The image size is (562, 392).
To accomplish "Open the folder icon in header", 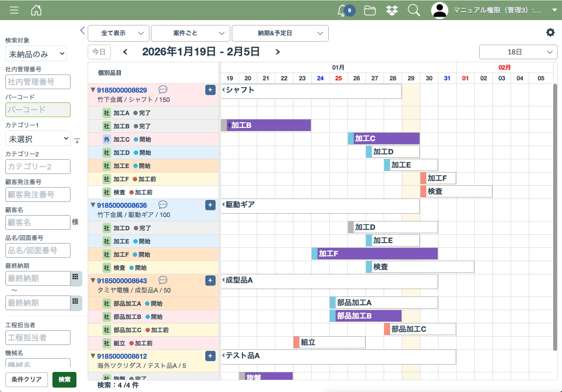I will tap(370, 10).
